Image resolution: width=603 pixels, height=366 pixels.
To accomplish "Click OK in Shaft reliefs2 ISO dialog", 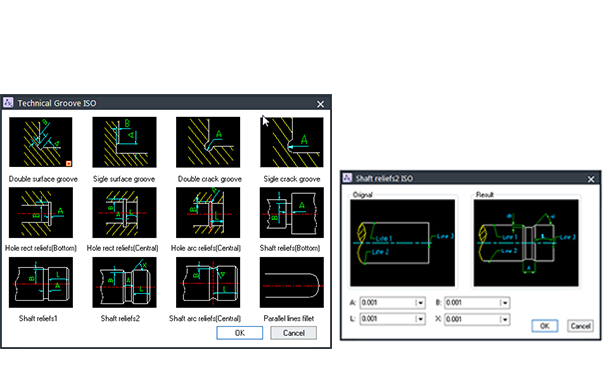I will [545, 326].
